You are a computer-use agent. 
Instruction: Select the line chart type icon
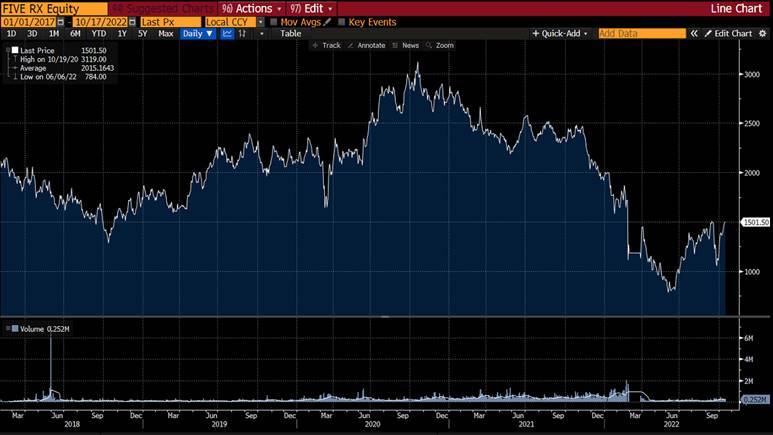[x=226, y=33]
